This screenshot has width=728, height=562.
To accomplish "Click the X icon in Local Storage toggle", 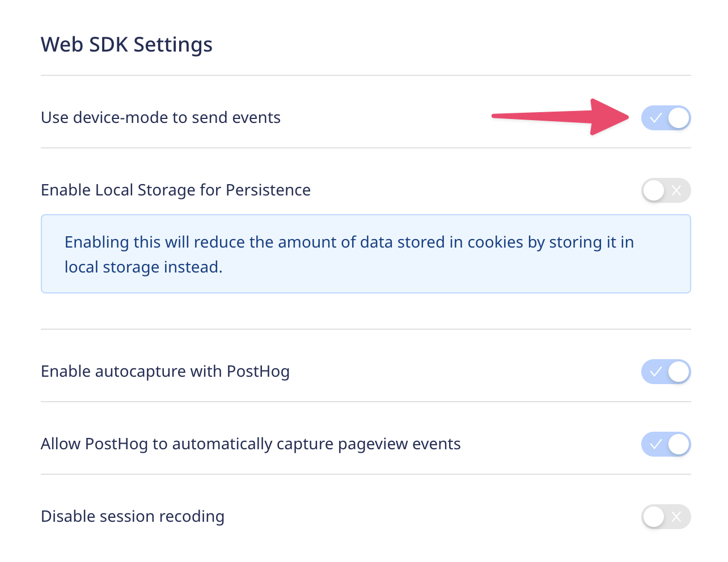I will [676, 190].
